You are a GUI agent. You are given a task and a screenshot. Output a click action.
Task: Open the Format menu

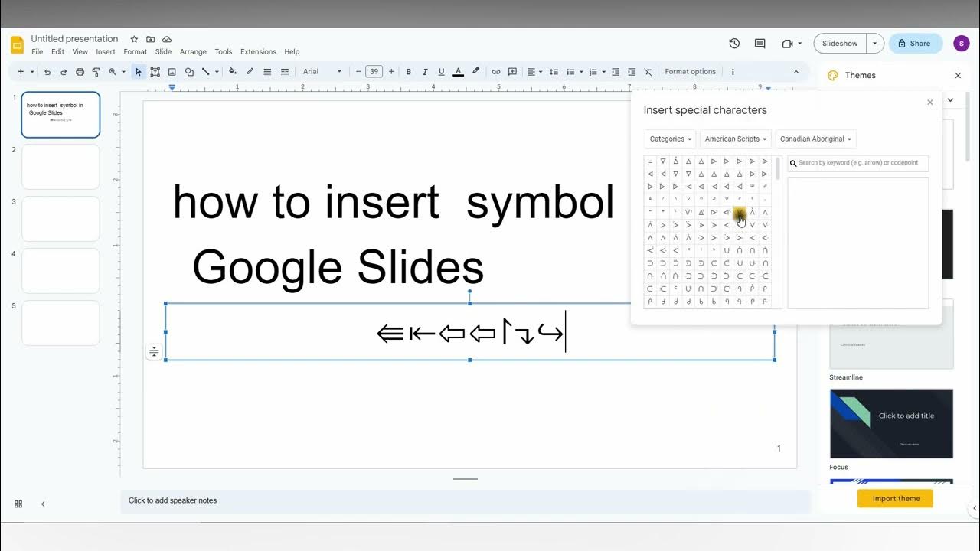tap(136, 52)
